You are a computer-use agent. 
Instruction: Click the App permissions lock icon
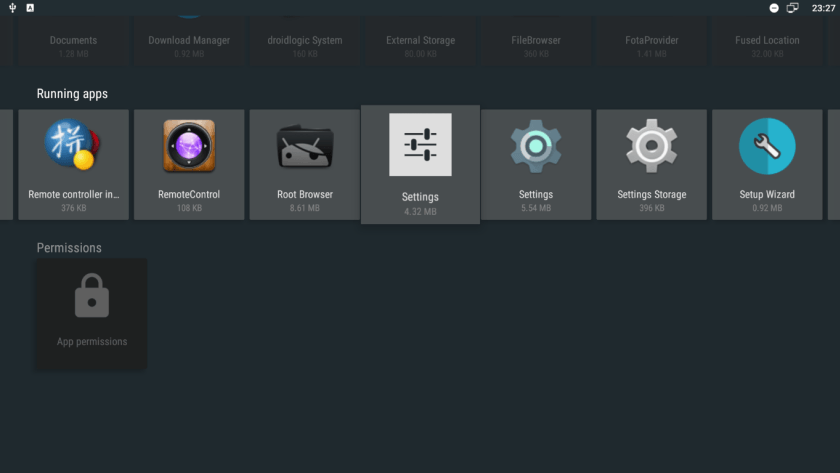[92, 296]
